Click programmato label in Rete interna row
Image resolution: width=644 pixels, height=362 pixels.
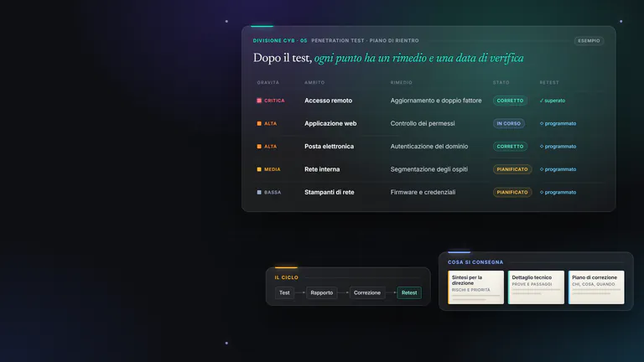pos(560,169)
